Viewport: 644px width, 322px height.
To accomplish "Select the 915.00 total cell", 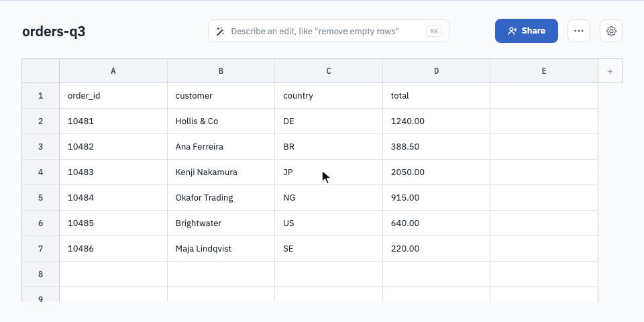I will [436, 197].
